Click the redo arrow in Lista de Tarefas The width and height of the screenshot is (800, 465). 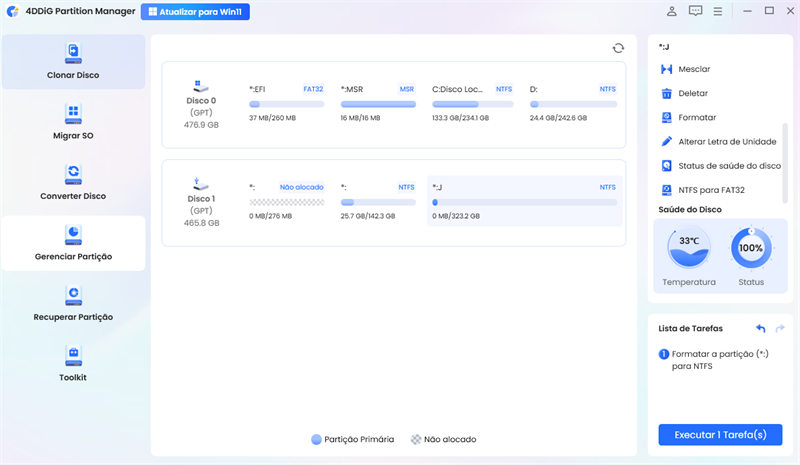point(780,328)
